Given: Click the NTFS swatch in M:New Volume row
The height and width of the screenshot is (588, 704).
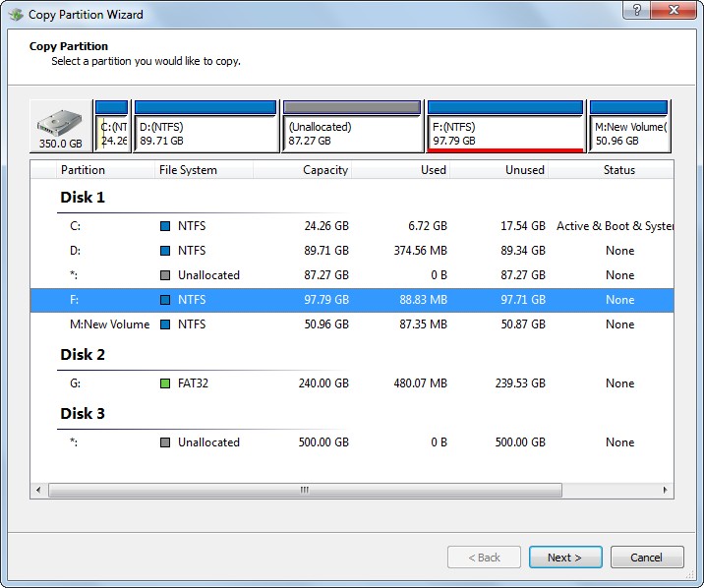Looking at the screenshot, I should [x=165, y=324].
